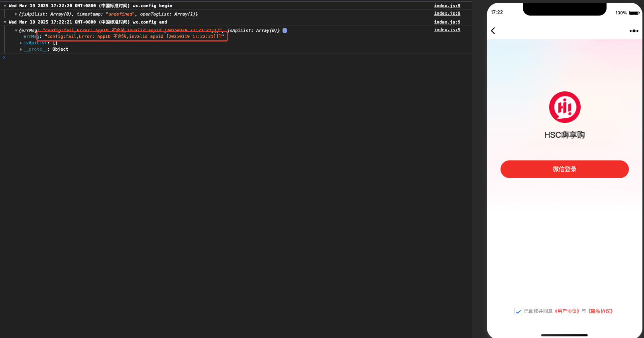Open the three-dot more menu
This screenshot has height=338, width=644.
634,31
